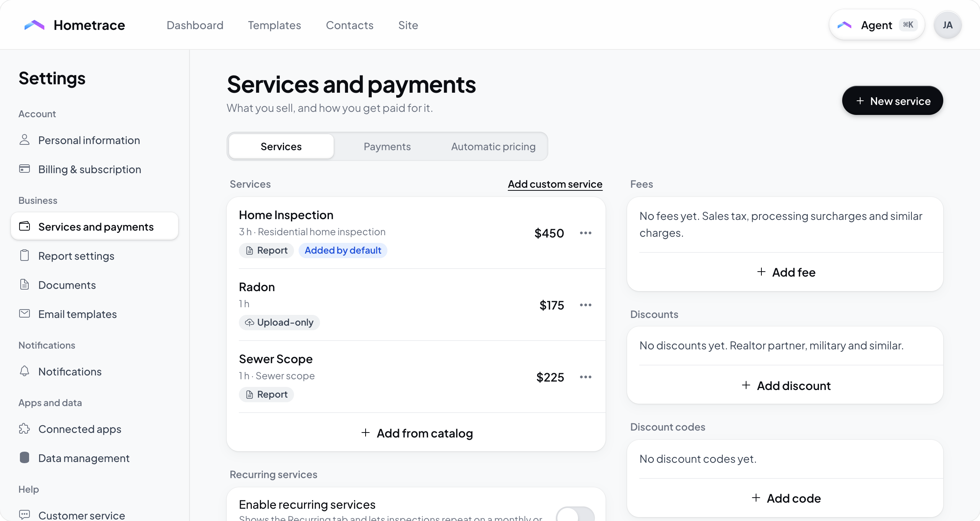This screenshot has height=521, width=980.
Task: Click the Data management database icon
Action: coord(24,458)
